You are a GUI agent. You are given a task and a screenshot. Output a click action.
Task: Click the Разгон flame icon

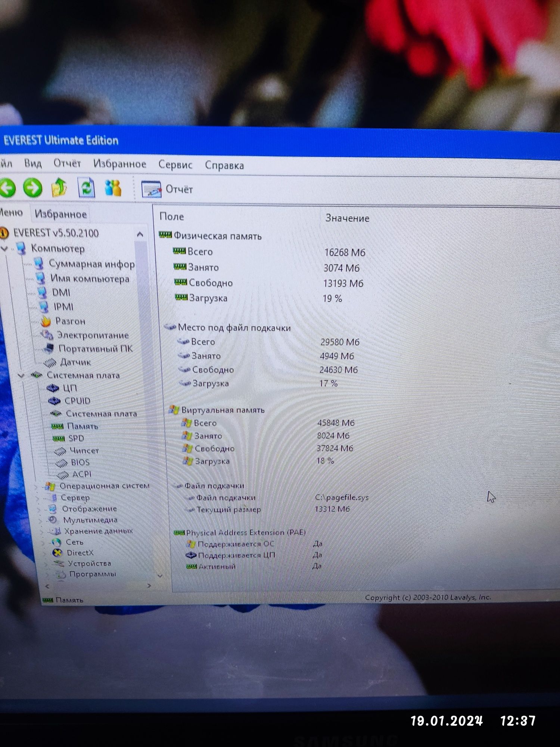coord(46,321)
